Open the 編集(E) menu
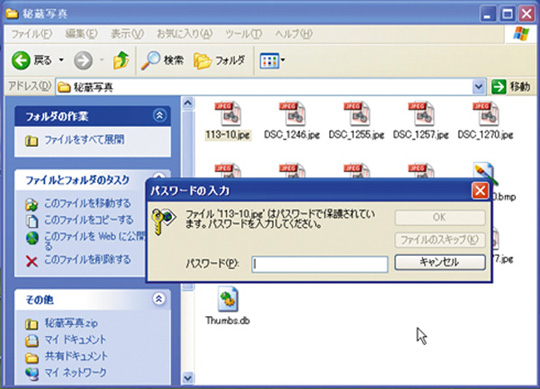 (81, 34)
